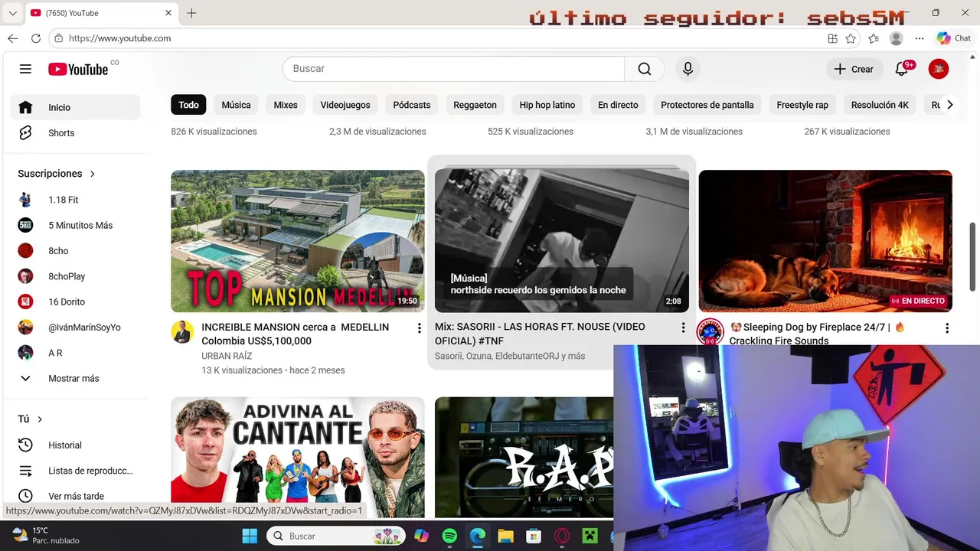Open a new browser tab
Image resolution: width=980 pixels, height=551 pixels.
[191, 13]
